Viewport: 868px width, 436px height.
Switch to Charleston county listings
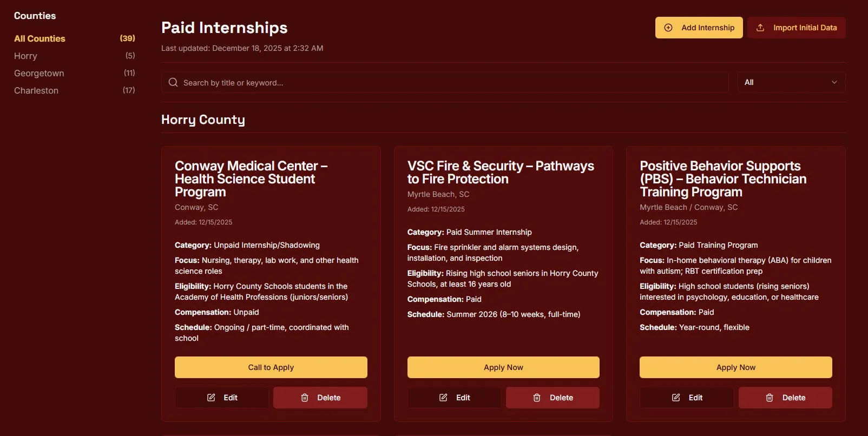click(36, 90)
